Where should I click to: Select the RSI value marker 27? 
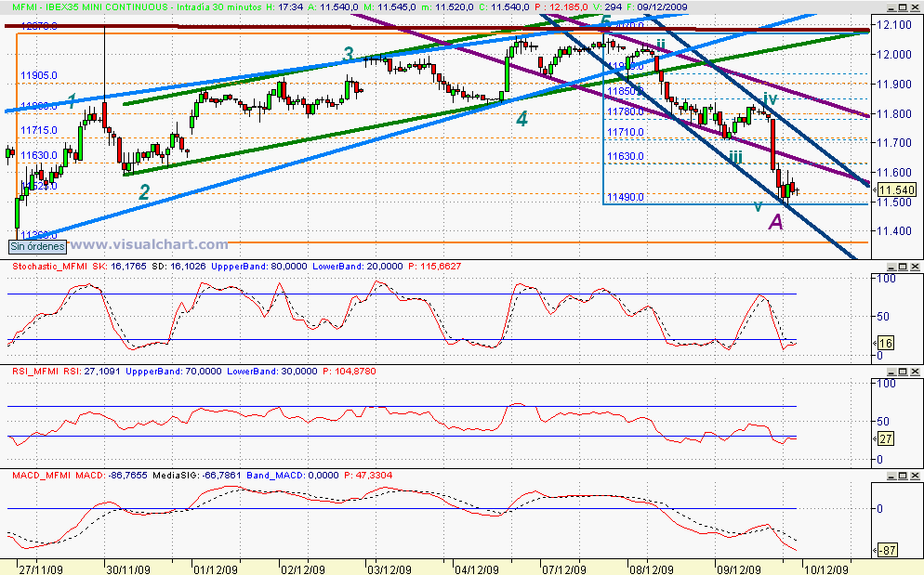[886, 438]
